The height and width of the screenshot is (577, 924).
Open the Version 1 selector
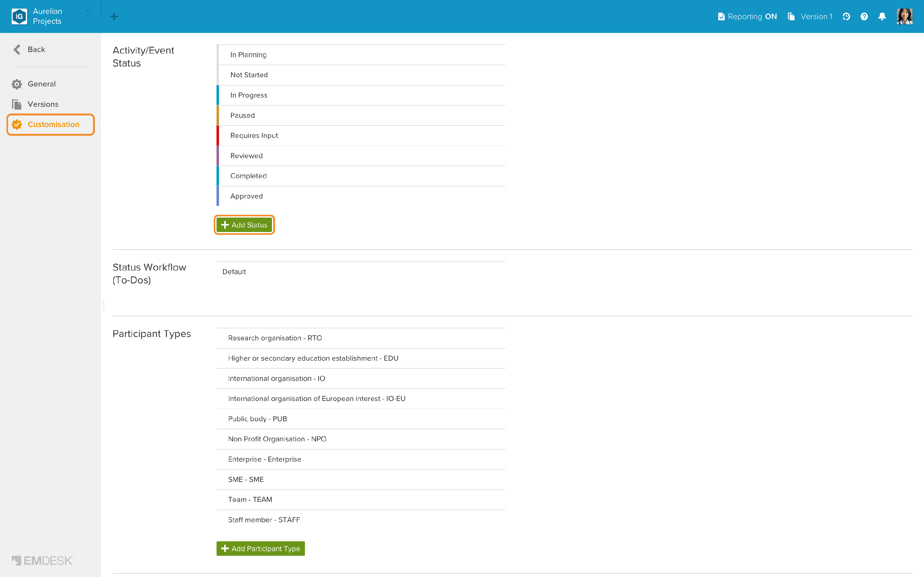pyautogui.click(x=810, y=16)
